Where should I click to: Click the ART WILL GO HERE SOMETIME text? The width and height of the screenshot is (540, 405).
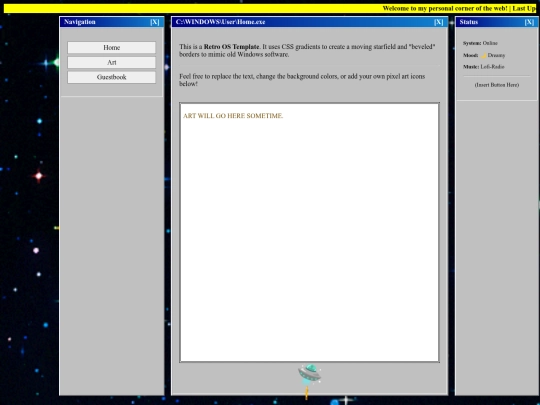pos(233,116)
